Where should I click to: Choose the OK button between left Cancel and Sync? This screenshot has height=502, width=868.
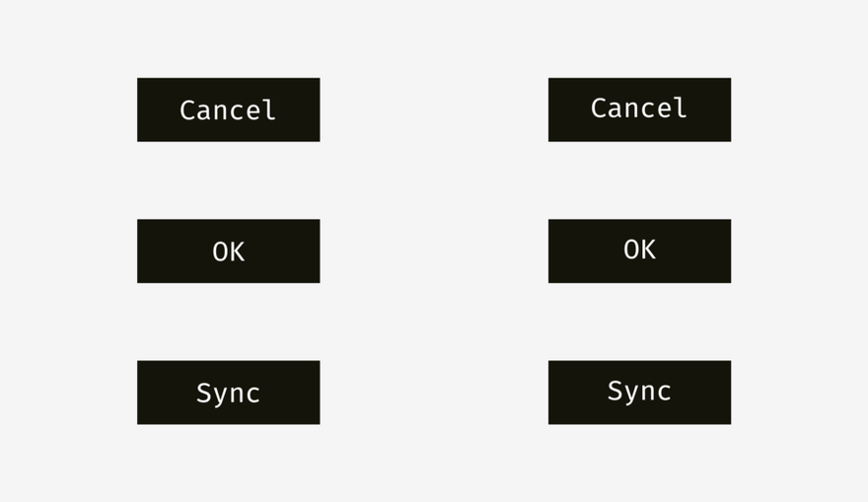(x=229, y=251)
